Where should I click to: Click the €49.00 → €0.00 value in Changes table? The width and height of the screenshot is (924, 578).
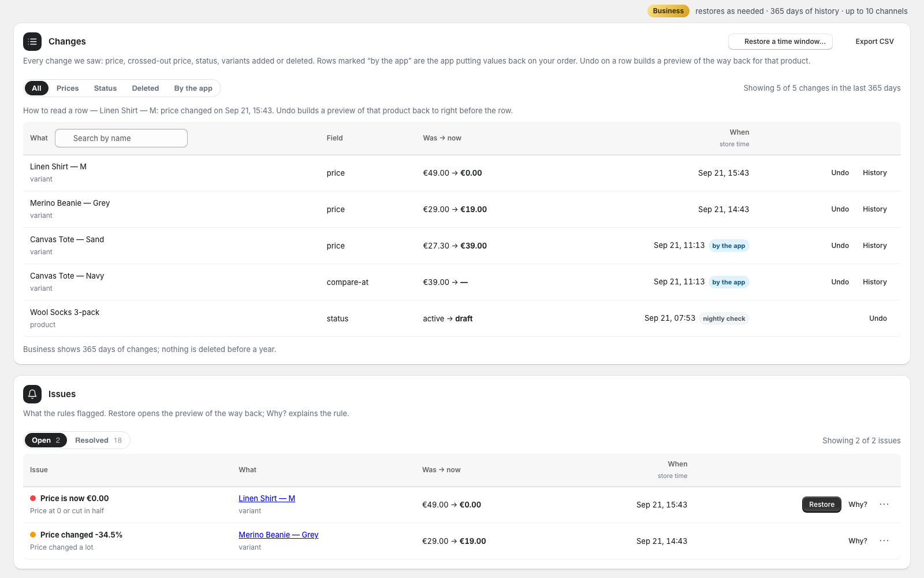pos(452,173)
